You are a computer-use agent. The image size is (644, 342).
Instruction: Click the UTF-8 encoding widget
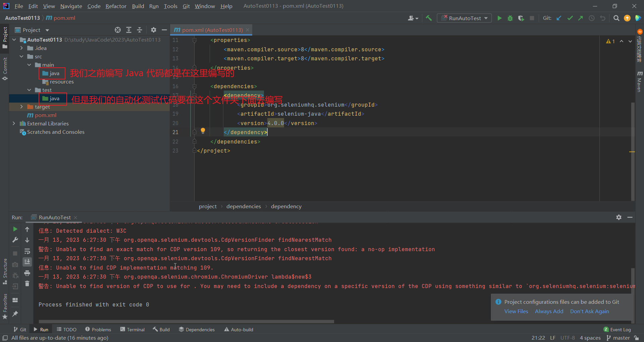[x=568, y=338]
